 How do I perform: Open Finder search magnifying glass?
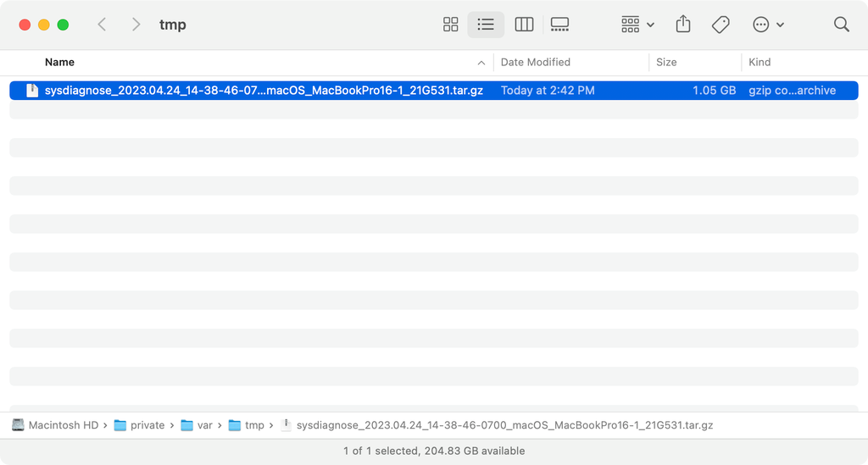842,25
